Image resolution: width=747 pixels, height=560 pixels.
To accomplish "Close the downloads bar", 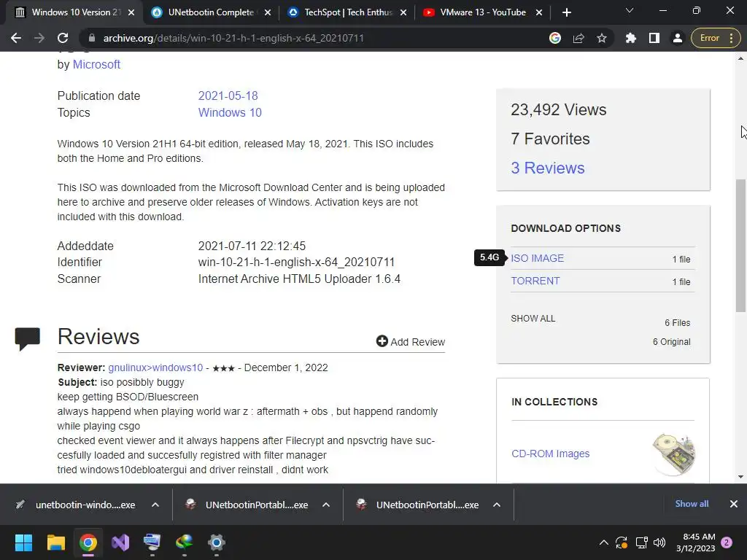I will coord(734,504).
